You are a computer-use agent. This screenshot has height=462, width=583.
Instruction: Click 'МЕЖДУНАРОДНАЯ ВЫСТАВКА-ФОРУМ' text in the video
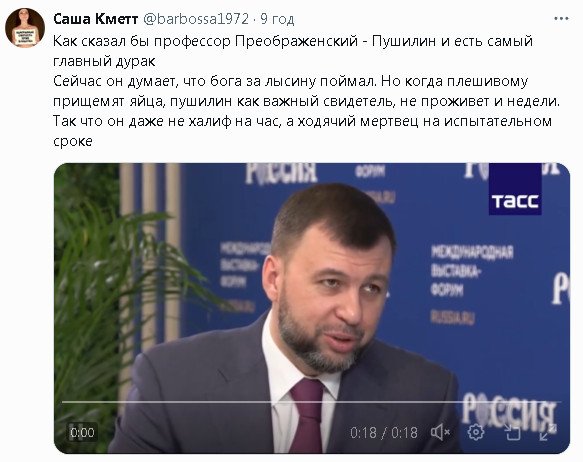[x=472, y=271]
